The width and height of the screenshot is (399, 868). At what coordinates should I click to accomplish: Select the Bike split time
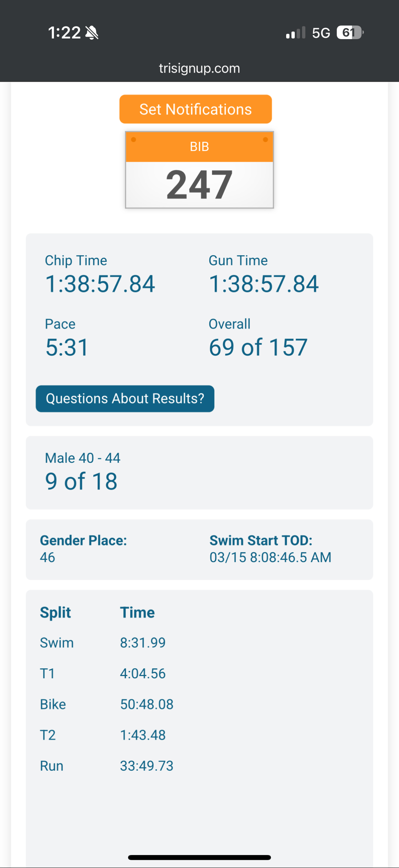tap(147, 704)
